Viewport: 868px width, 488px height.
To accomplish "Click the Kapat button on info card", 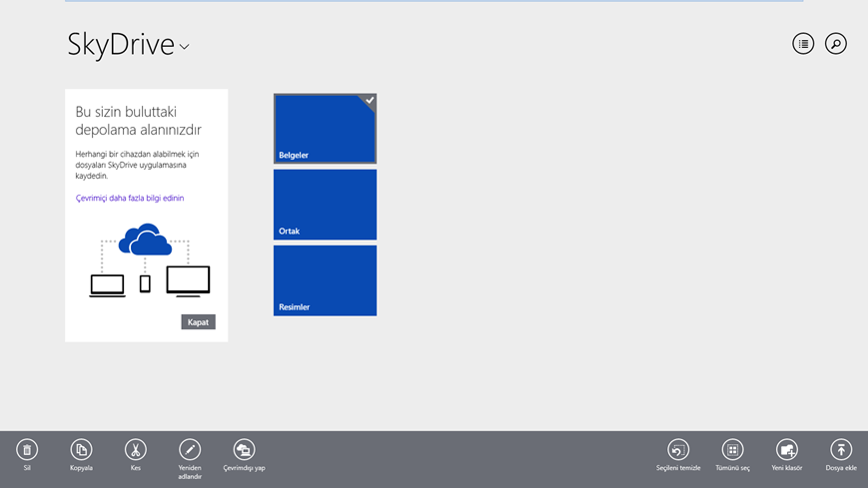I will [x=198, y=322].
